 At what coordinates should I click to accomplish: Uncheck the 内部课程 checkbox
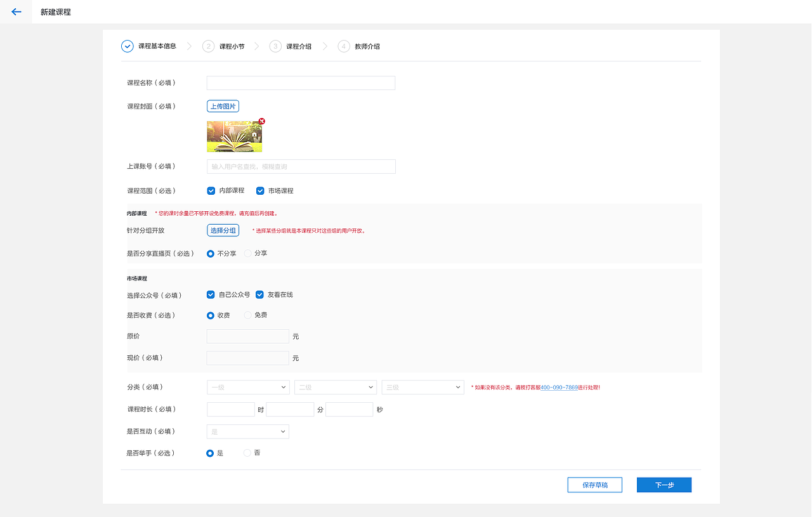point(211,190)
